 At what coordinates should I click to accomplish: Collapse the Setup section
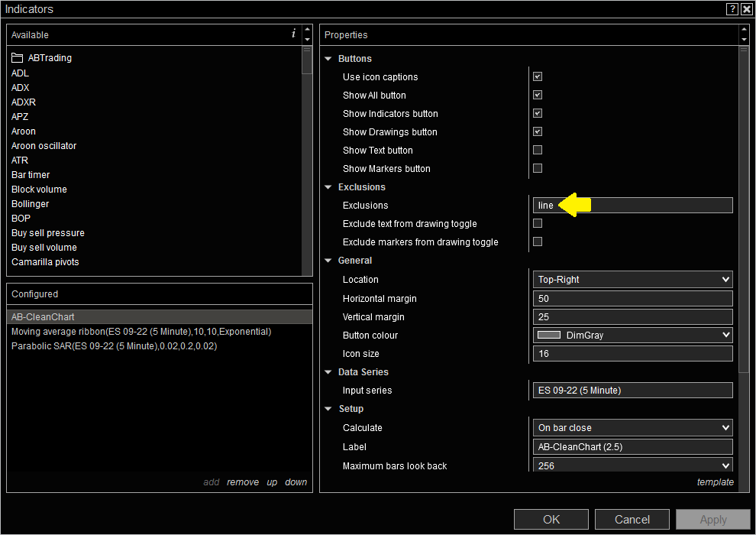(x=328, y=408)
